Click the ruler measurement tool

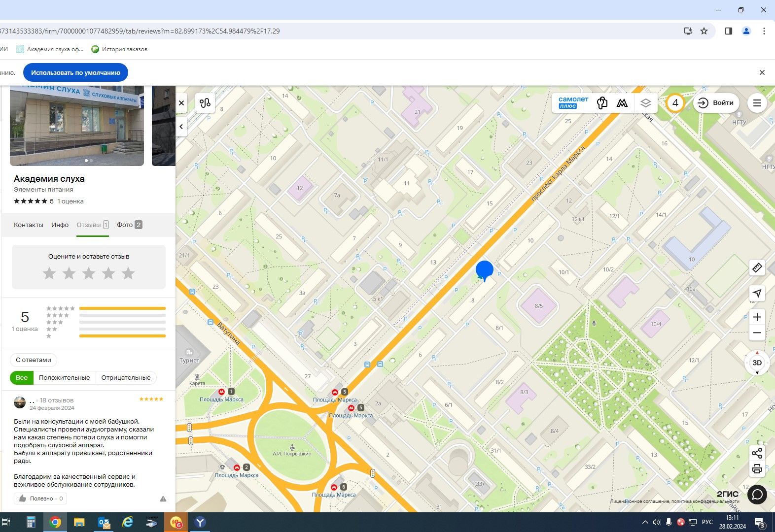pyautogui.click(x=757, y=268)
